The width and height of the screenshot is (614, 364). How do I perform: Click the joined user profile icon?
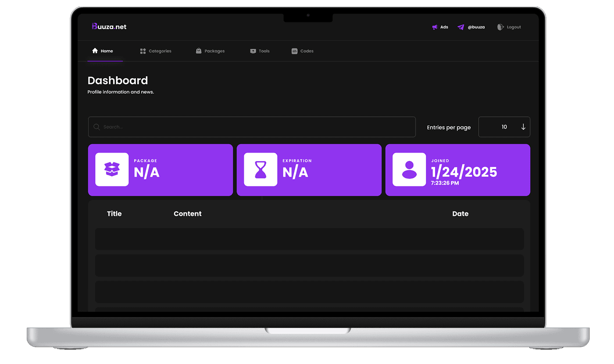point(409,169)
